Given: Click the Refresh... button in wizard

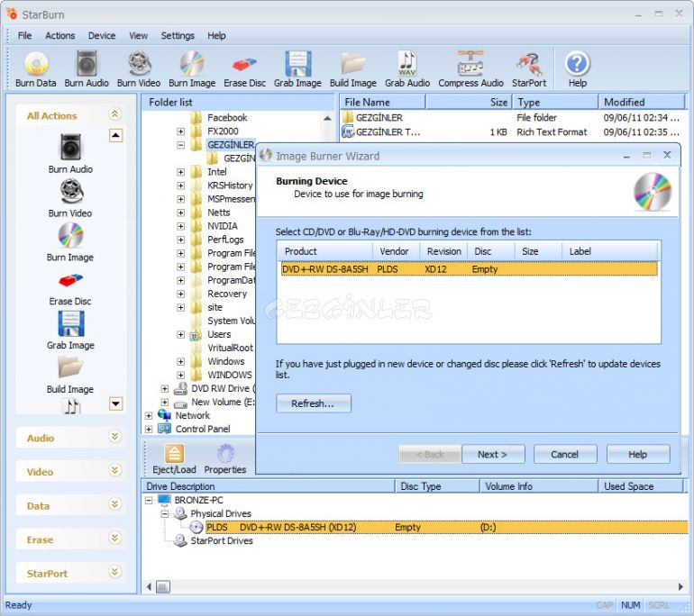Looking at the screenshot, I should [x=314, y=403].
